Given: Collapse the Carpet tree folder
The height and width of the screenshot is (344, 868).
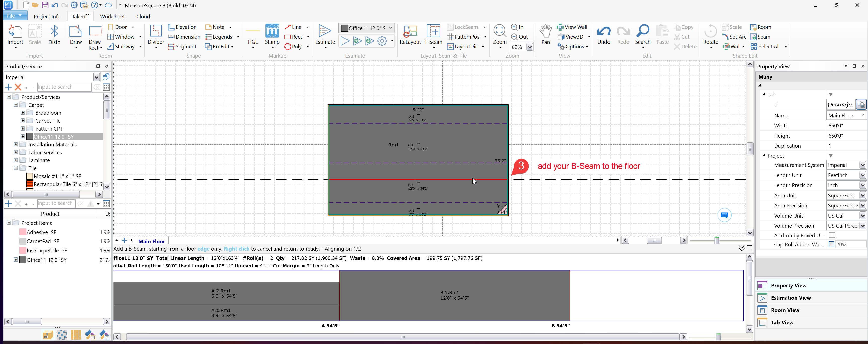Looking at the screenshot, I should click(16, 105).
